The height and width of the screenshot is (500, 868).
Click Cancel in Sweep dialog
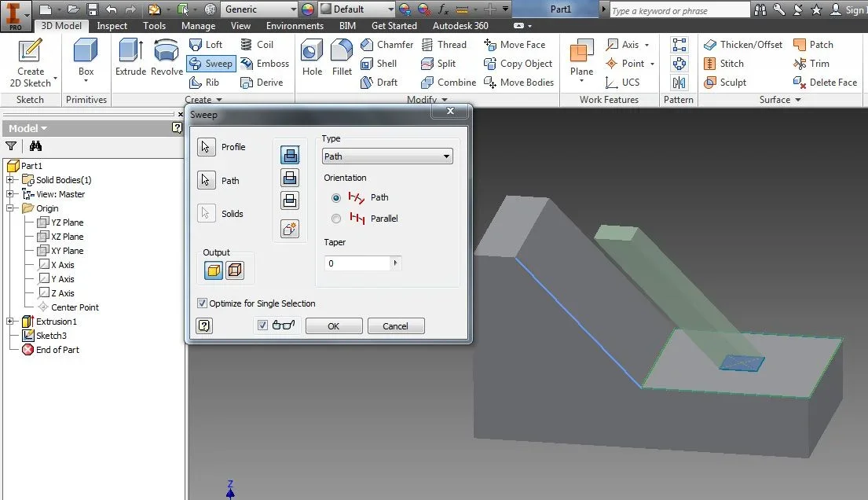pyautogui.click(x=396, y=326)
